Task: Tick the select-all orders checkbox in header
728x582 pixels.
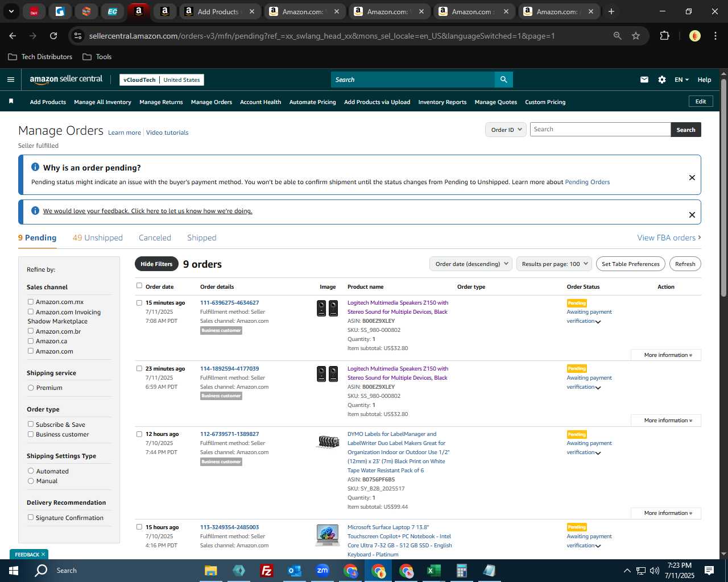Action: pos(139,286)
